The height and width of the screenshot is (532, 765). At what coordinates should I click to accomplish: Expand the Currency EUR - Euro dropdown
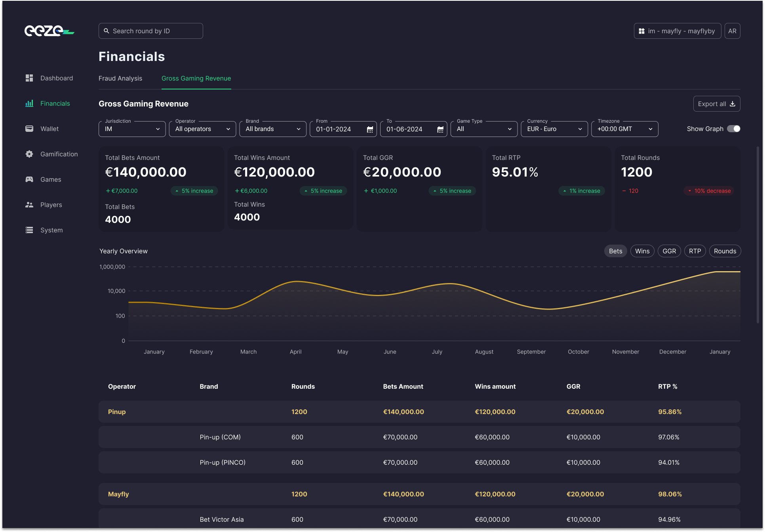pyautogui.click(x=554, y=129)
